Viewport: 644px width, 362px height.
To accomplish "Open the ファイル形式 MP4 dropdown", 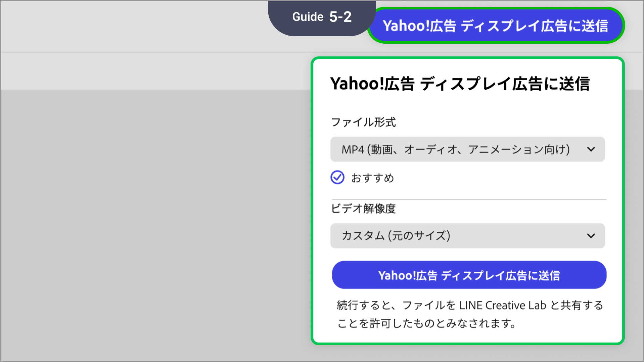I will 468,149.
